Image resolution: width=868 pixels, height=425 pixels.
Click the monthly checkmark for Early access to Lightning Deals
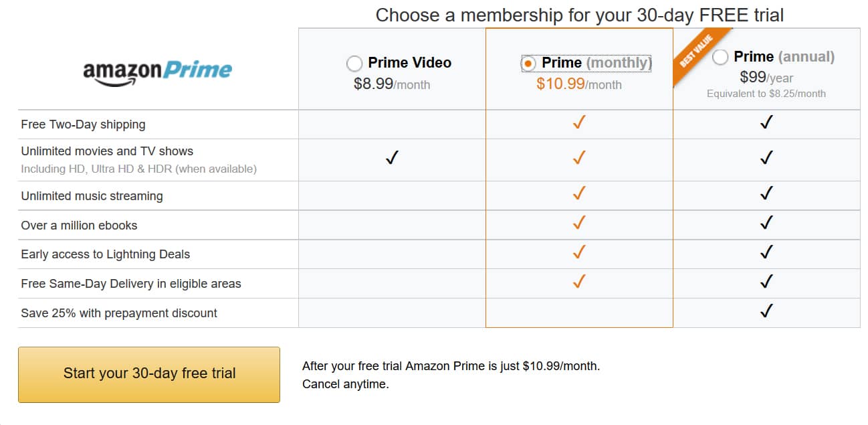[579, 252]
